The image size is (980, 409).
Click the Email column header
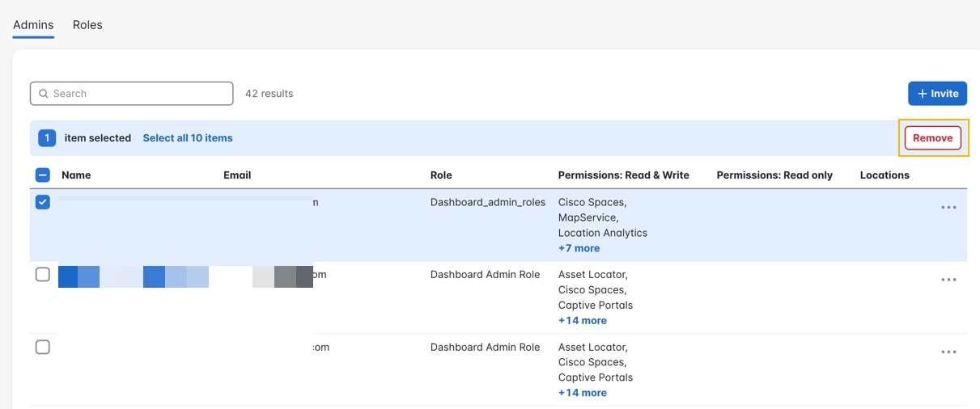coord(237,175)
